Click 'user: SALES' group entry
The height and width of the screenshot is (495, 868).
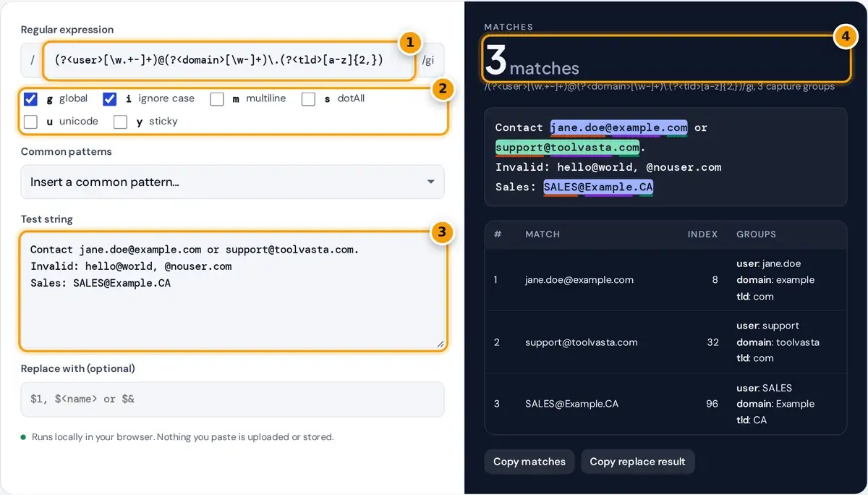(x=764, y=388)
